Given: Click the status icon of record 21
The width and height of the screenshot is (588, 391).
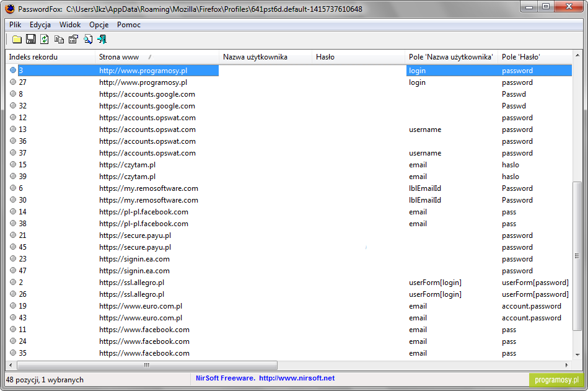Looking at the screenshot, I should pos(13,235).
